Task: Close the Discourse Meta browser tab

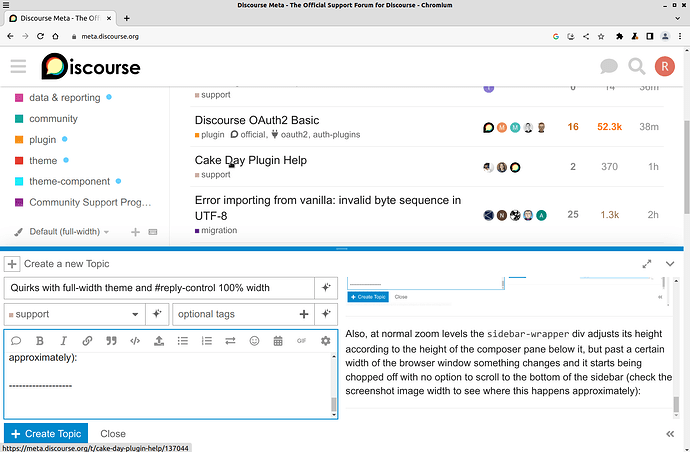Action: [x=109, y=18]
